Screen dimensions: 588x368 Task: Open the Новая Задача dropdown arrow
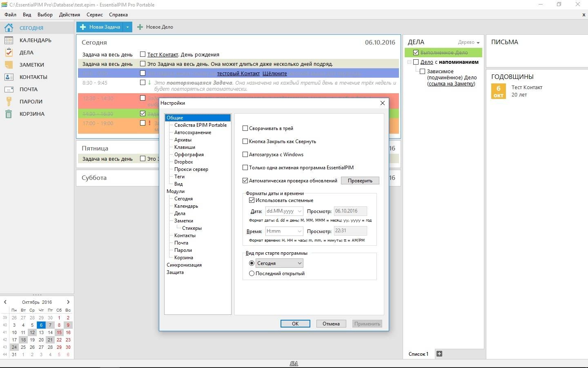click(x=127, y=27)
